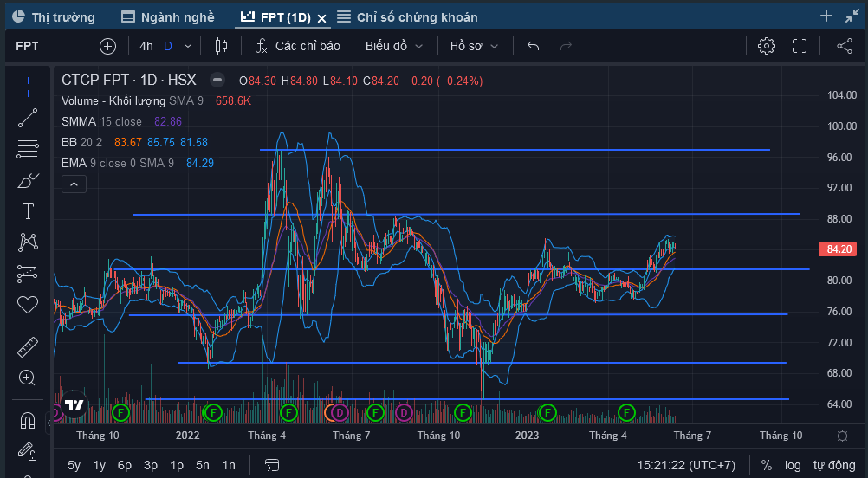Click the TradingView logo on chart
The width and height of the screenshot is (868, 478).
[74, 405]
